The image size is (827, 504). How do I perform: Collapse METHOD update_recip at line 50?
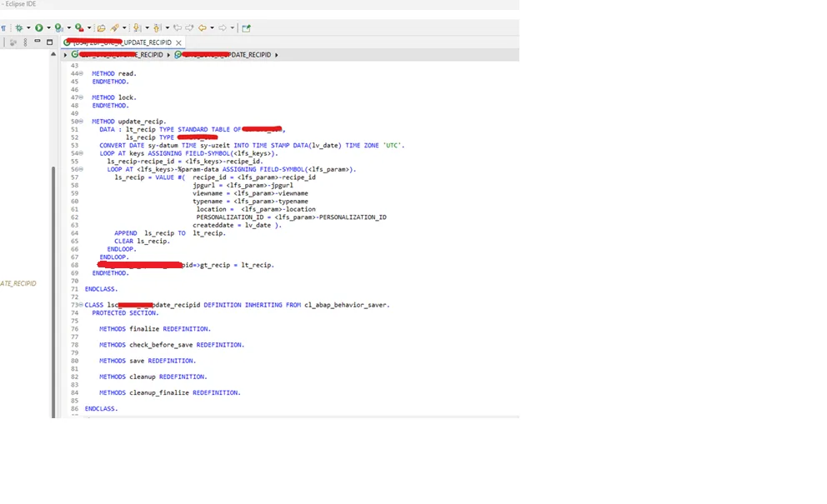[81, 122]
